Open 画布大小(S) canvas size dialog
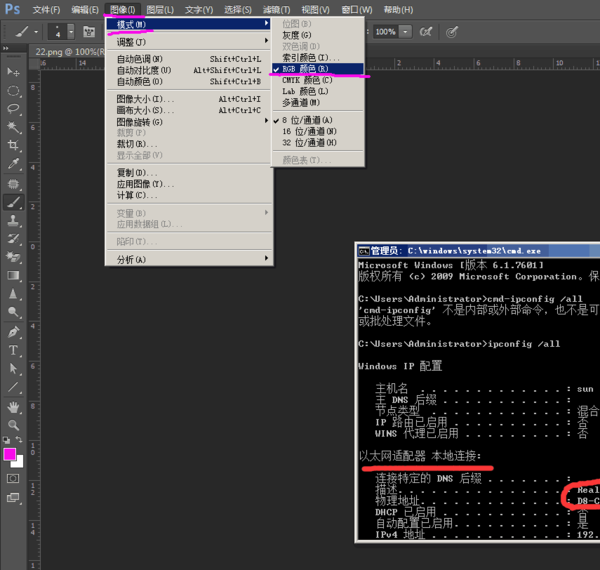600x570 pixels. pos(189,110)
